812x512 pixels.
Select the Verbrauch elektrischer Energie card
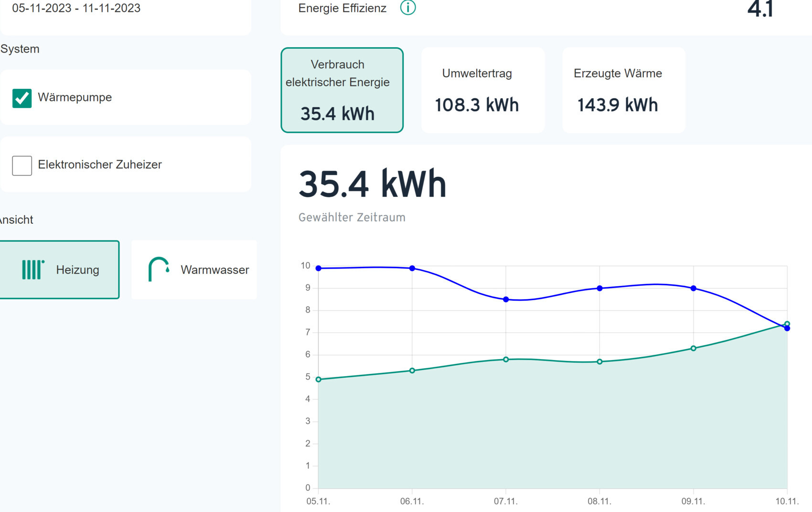coord(342,90)
